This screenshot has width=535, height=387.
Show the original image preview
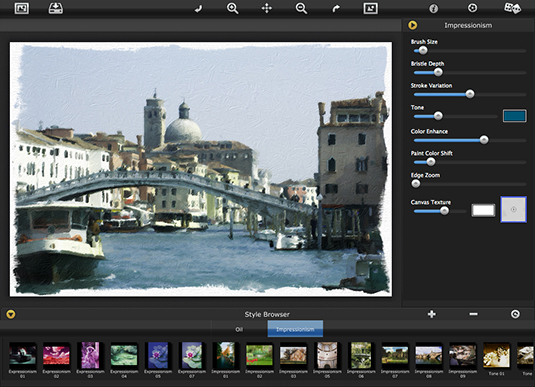tap(370, 8)
